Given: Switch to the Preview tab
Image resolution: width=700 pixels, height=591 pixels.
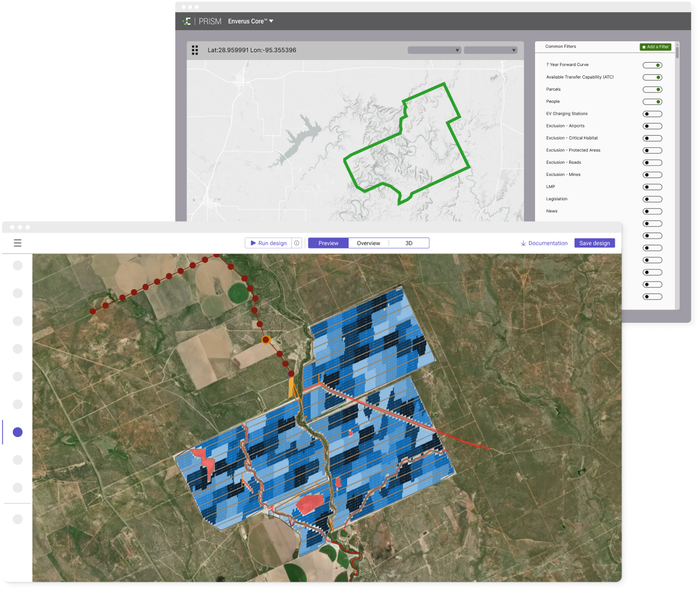Looking at the screenshot, I should pyautogui.click(x=328, y=243).
